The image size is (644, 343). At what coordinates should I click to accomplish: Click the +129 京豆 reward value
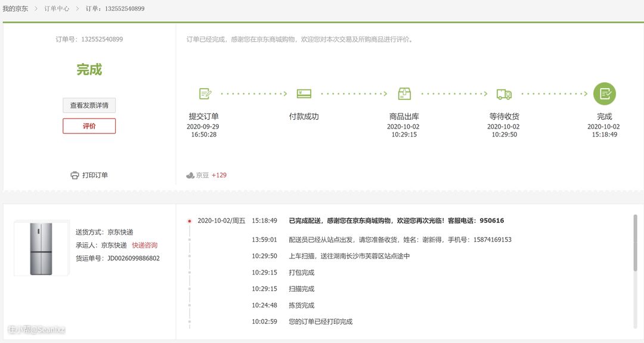click(219, 175)
